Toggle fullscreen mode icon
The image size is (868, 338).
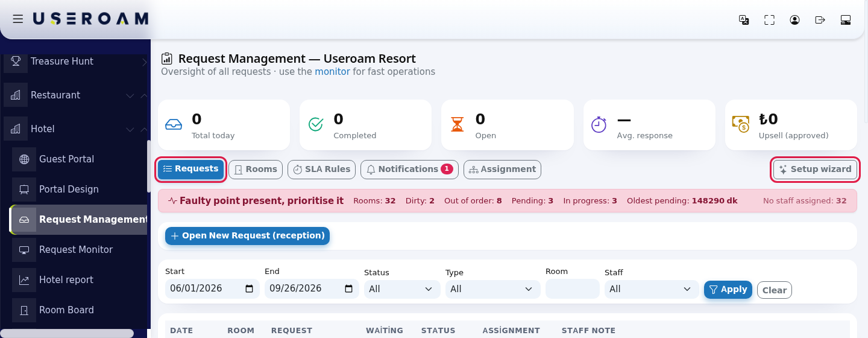pos(769,20)
